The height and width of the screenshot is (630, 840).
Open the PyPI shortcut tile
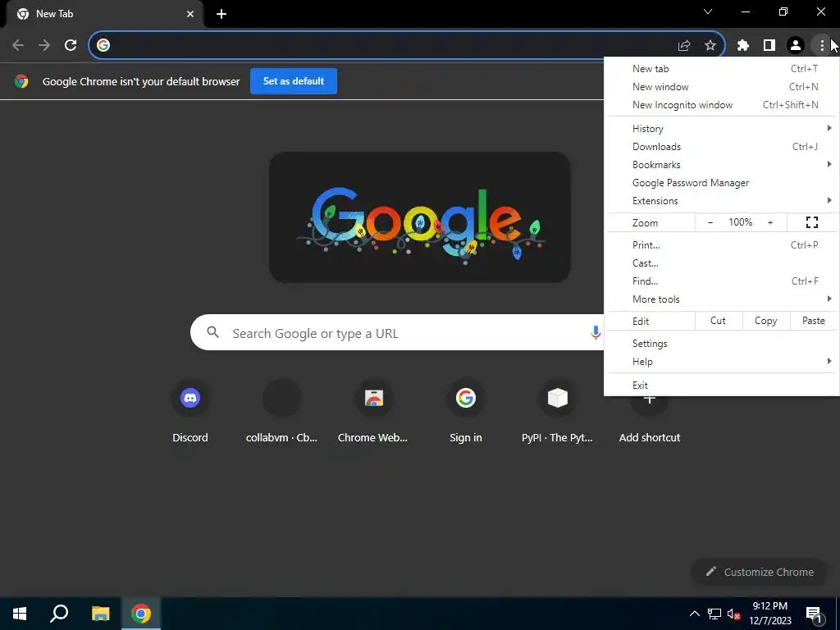tap(557, 412)
